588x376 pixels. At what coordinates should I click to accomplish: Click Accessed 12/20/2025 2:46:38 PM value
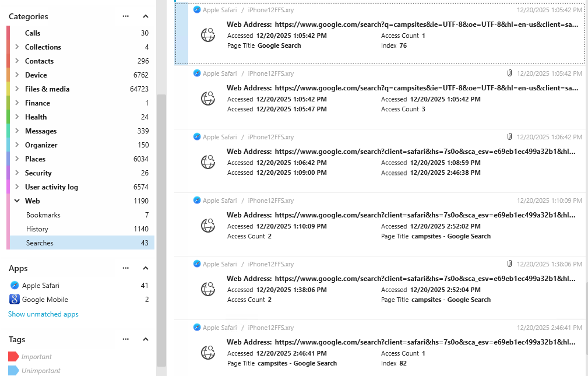(x=445, y=173)
